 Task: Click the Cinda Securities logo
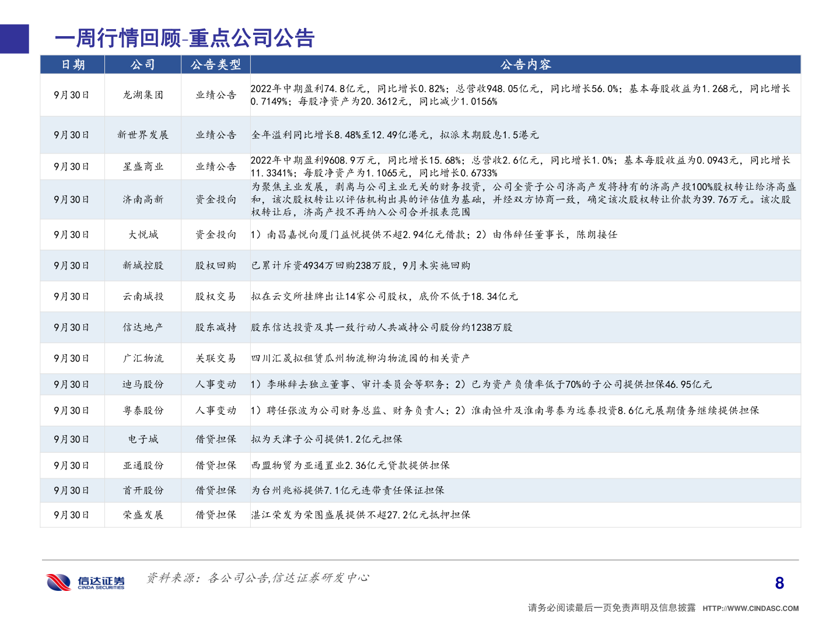pyautogui.click(x=86, y=579)
